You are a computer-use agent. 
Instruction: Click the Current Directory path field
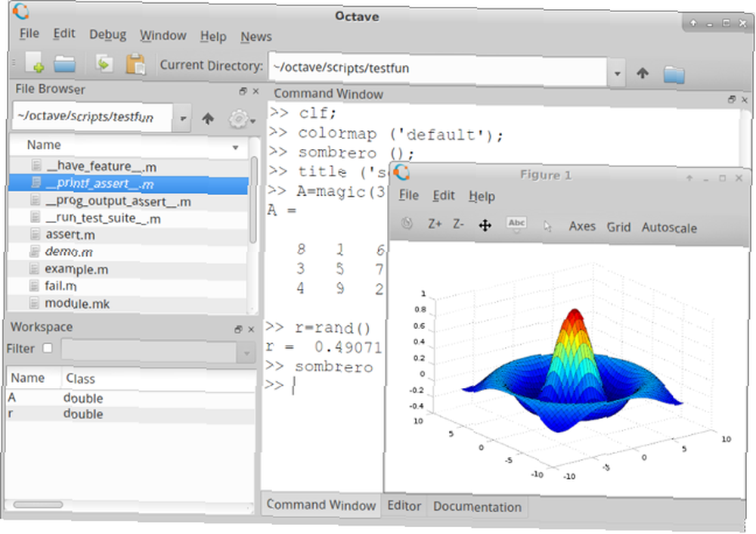click(x=438, y=70)
